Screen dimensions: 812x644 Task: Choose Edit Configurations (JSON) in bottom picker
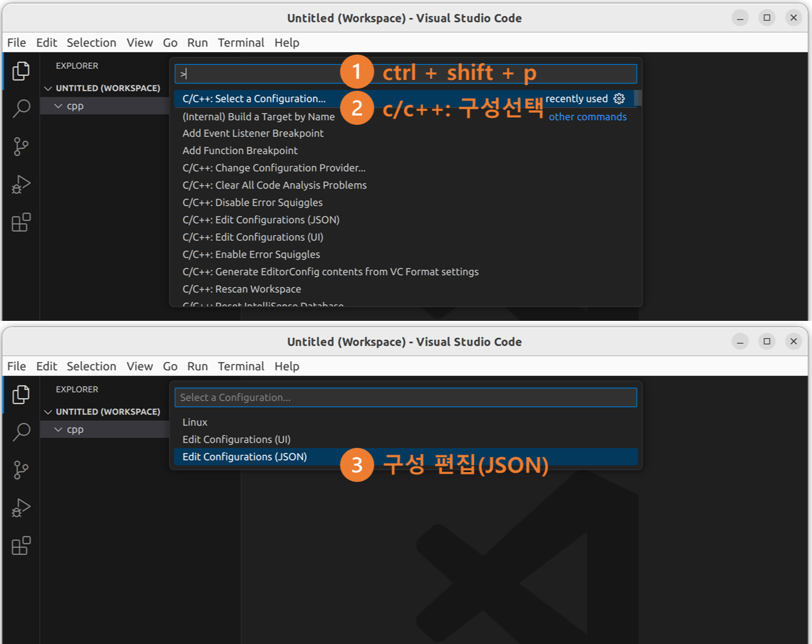coord(405,457)
